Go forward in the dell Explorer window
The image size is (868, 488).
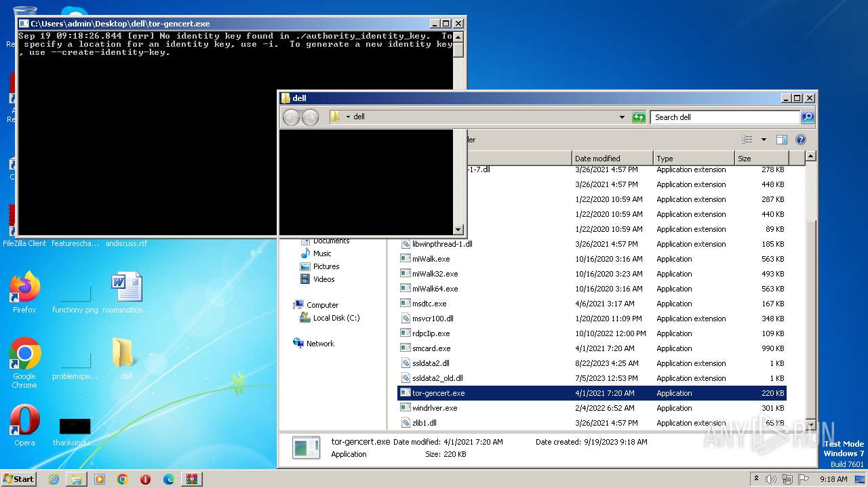point(310,117)
